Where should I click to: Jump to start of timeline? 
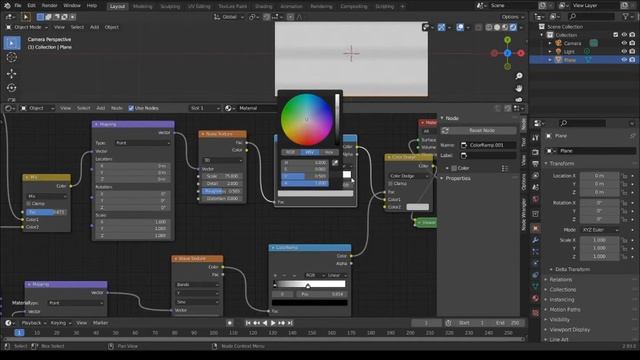click(248, 323)
